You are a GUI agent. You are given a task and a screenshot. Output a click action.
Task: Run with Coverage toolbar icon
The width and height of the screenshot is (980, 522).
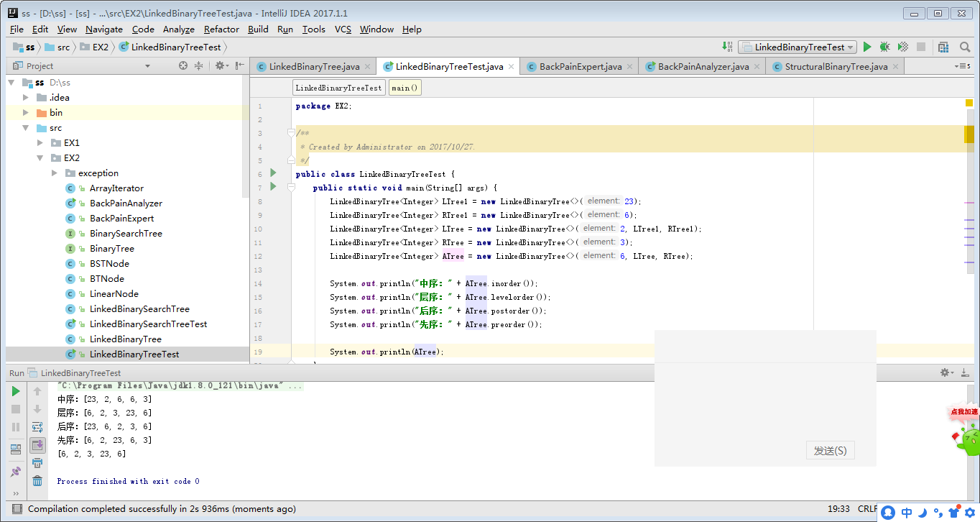tap(903, 47)
